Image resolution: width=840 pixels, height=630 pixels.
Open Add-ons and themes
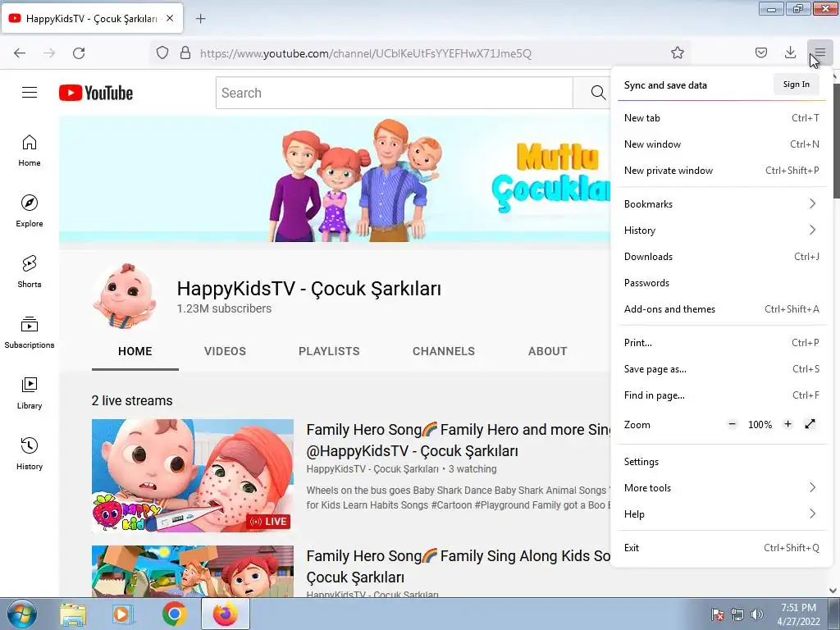point(721,309)
